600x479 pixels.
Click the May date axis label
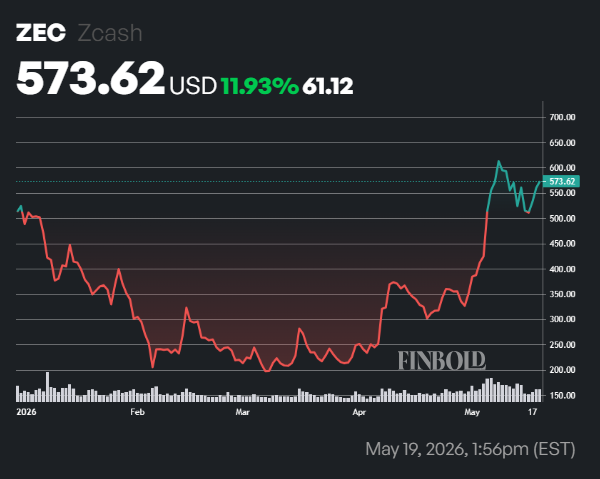click(x=472, y=412)
